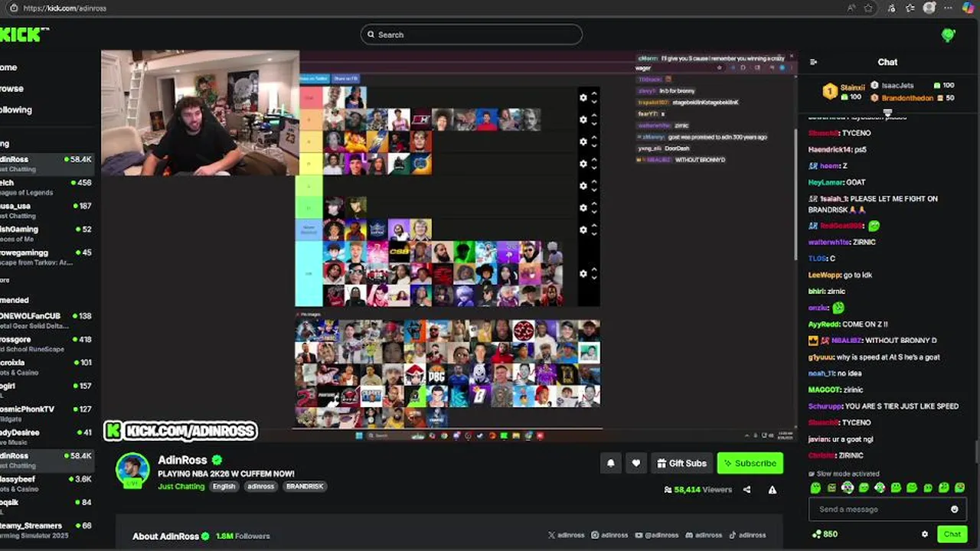980x551 pixels.
Task: Open the adinross TikTok link
Action: [746, 536]
